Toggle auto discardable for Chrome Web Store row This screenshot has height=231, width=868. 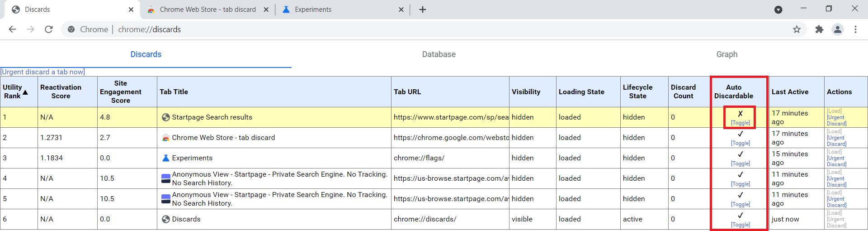(741, 143)
